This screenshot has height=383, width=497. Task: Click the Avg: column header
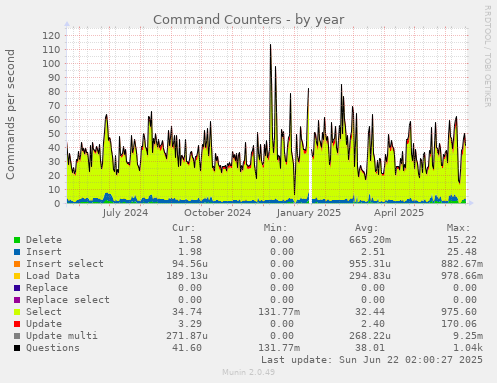[x=367, y=228]
